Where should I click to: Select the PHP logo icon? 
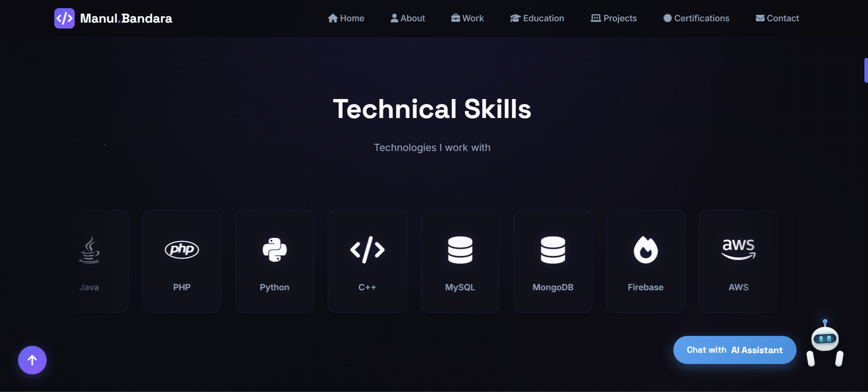182,250
